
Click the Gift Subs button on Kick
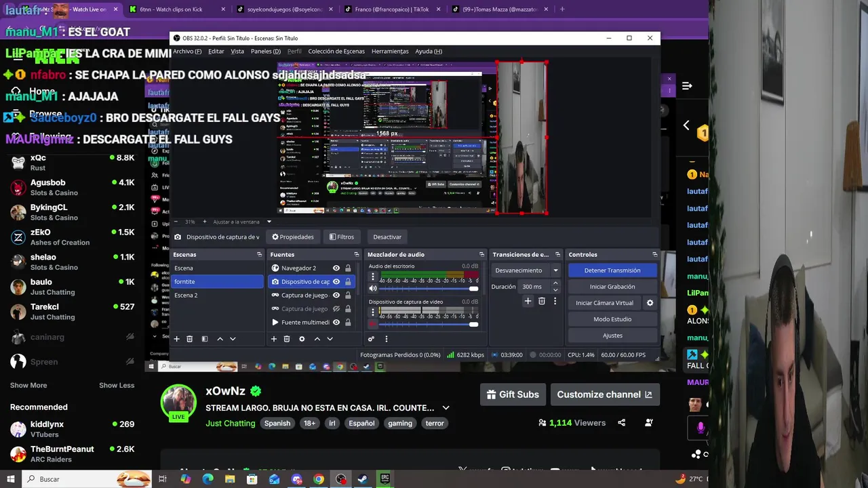[x=513, y=394]
